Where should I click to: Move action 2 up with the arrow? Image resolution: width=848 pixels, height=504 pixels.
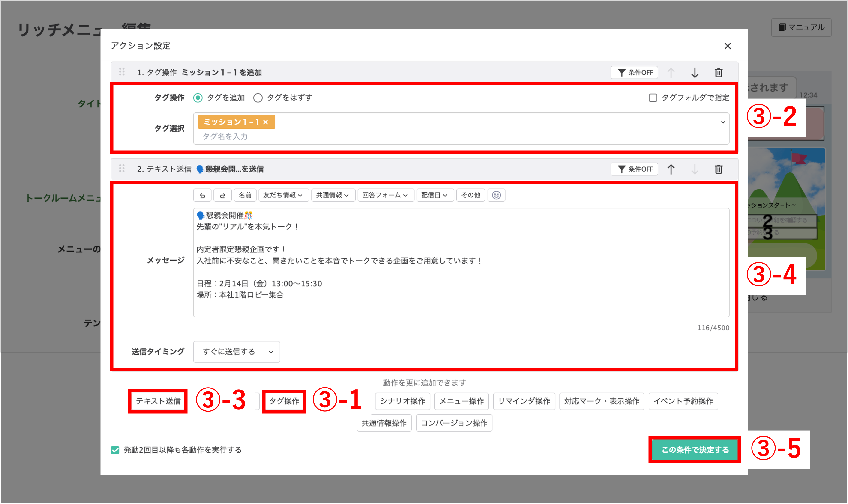click(671, 169)
